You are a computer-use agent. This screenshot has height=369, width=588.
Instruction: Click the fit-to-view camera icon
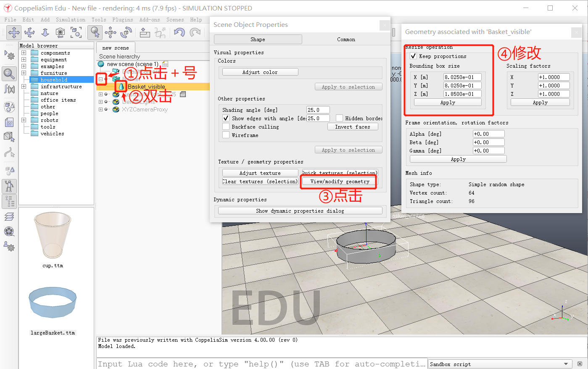pos(77,33)
